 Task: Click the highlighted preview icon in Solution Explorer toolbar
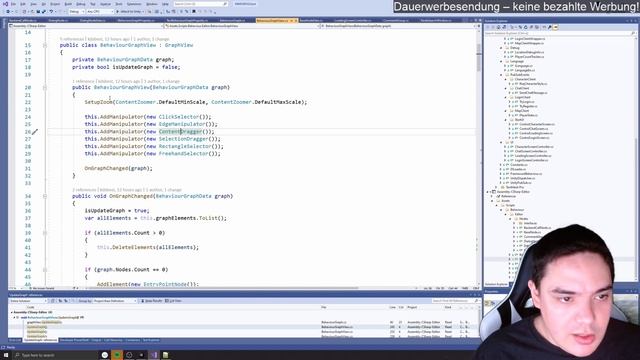[x=556, y=27]
